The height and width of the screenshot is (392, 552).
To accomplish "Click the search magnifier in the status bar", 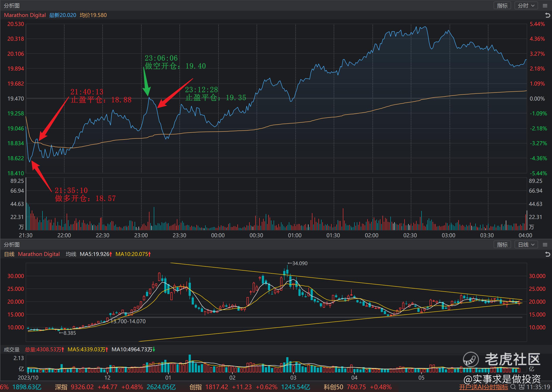I will point(513,387).
